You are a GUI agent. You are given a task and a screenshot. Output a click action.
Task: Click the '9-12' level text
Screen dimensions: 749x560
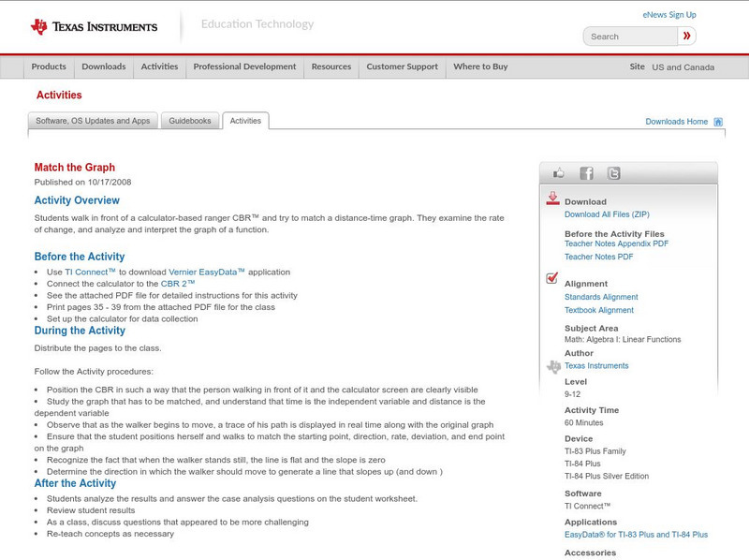click(x=572, y=394)
